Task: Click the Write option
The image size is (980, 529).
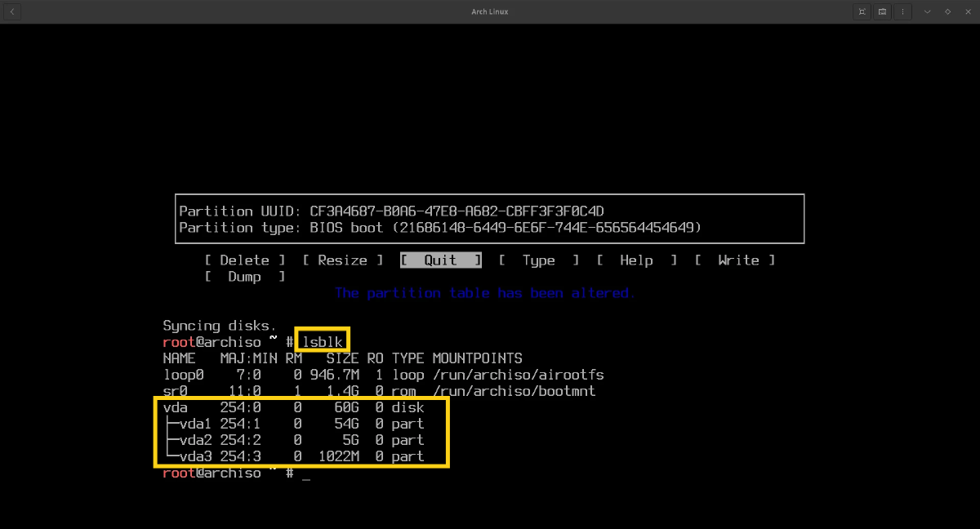Action: [x=734, y=260]
